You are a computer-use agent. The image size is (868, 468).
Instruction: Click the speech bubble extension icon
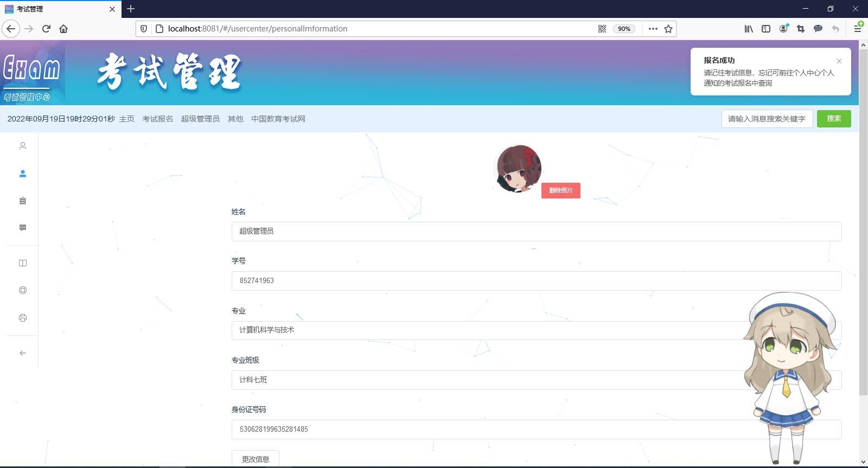[x=818, y=29]
